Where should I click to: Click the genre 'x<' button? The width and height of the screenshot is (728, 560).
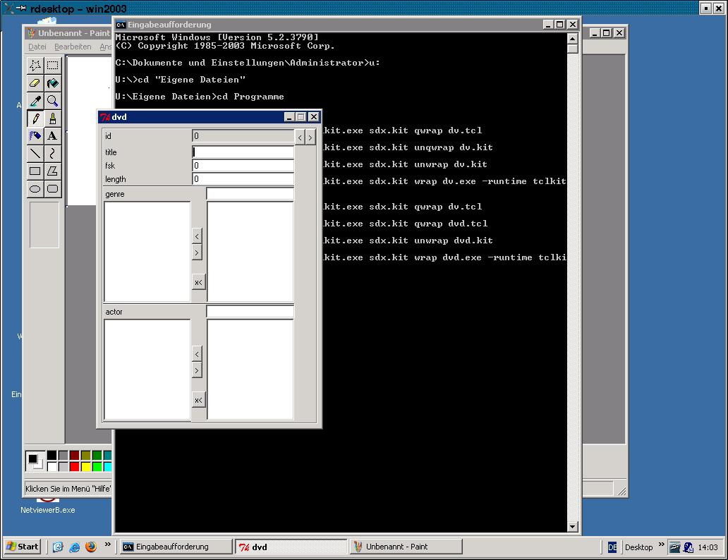[x=198, y=282]
